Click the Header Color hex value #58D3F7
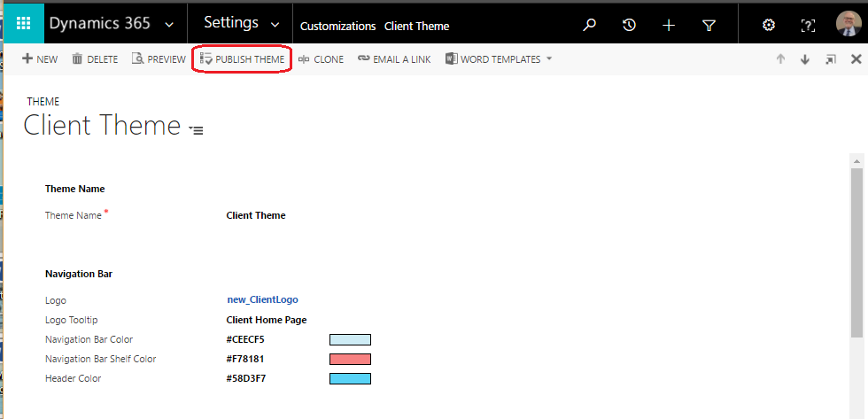This screenshot has height=419, width=868. pyautogui.click(x=246, y=378)
